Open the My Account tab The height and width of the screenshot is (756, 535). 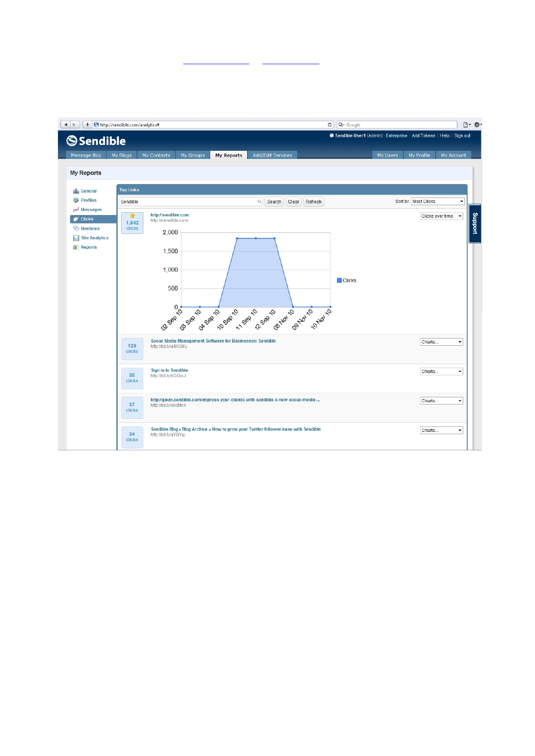pos(454,155)
